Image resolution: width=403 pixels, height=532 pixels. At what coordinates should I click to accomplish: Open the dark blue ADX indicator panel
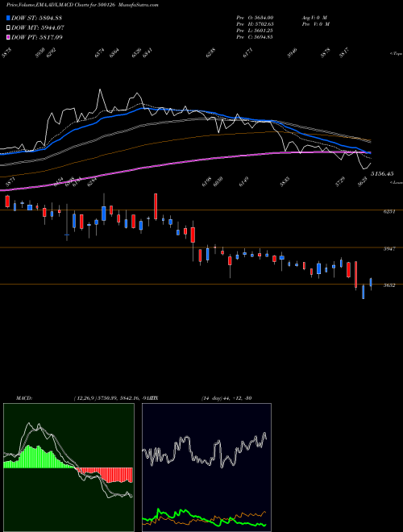[206, 468]
